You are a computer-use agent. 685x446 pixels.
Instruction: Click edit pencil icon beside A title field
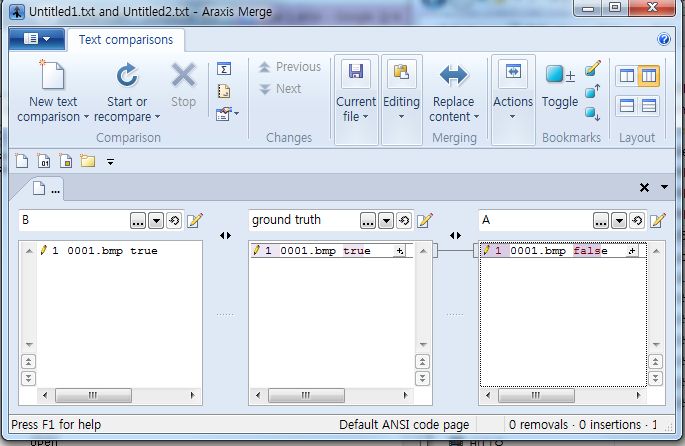[x=658, y=220]
